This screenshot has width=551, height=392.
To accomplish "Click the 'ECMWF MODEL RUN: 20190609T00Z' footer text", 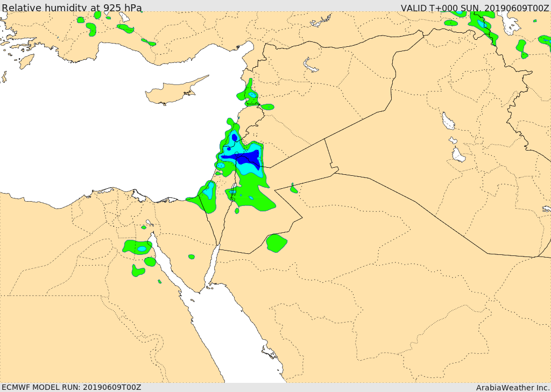I will click(x=72, y=387).
